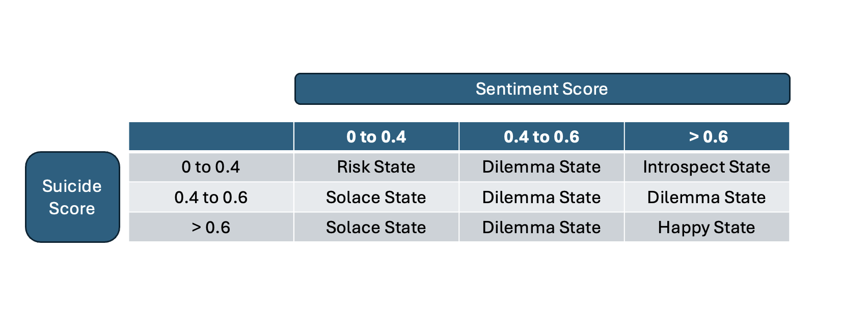
Task: Click the bold '> 0.6' column header
Action: click(x=707, y=137)
